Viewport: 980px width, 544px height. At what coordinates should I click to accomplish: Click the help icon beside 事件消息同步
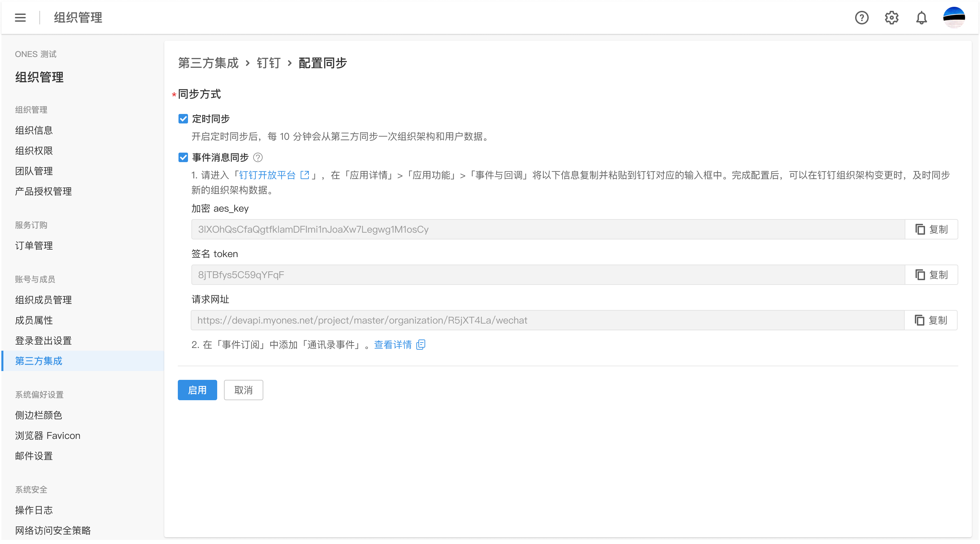click(x=258, y=157)
